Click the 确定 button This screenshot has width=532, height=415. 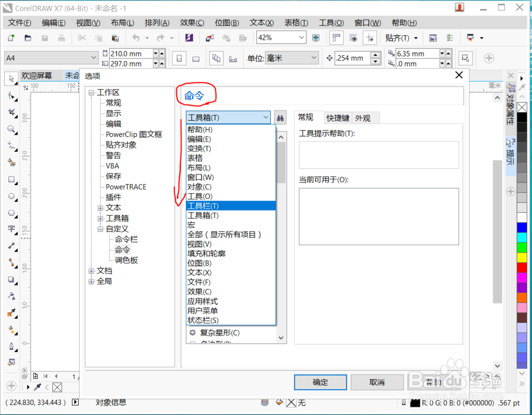point(320,383)
